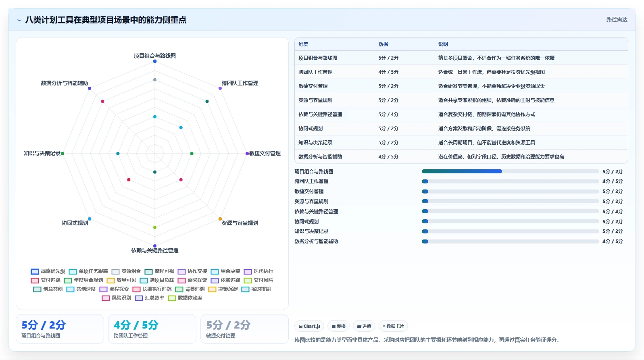
Task: Click the 路径雷达 label in the header
Action: pos(617,19)
